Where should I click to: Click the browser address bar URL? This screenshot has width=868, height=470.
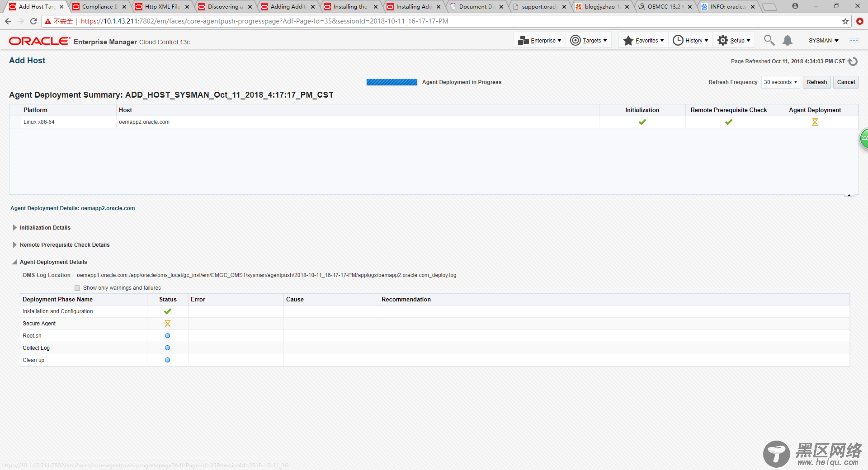(x=264, y=21)
